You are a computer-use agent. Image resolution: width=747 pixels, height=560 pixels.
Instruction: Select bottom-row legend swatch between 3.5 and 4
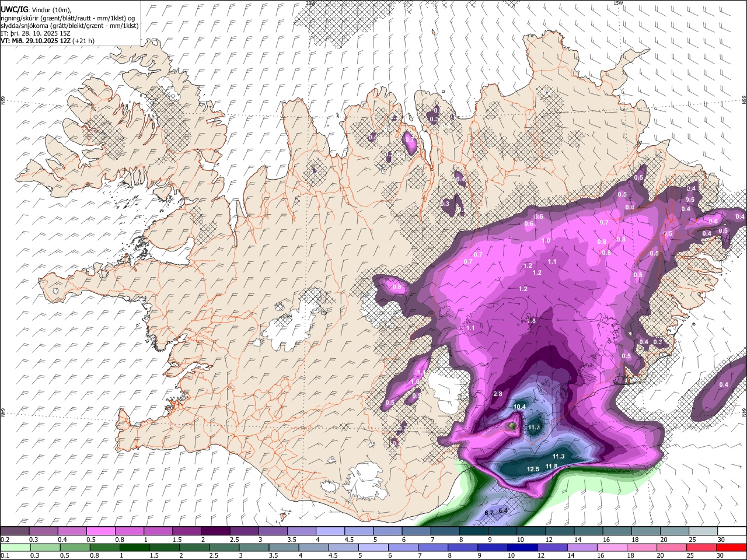[x=283, y=548]
